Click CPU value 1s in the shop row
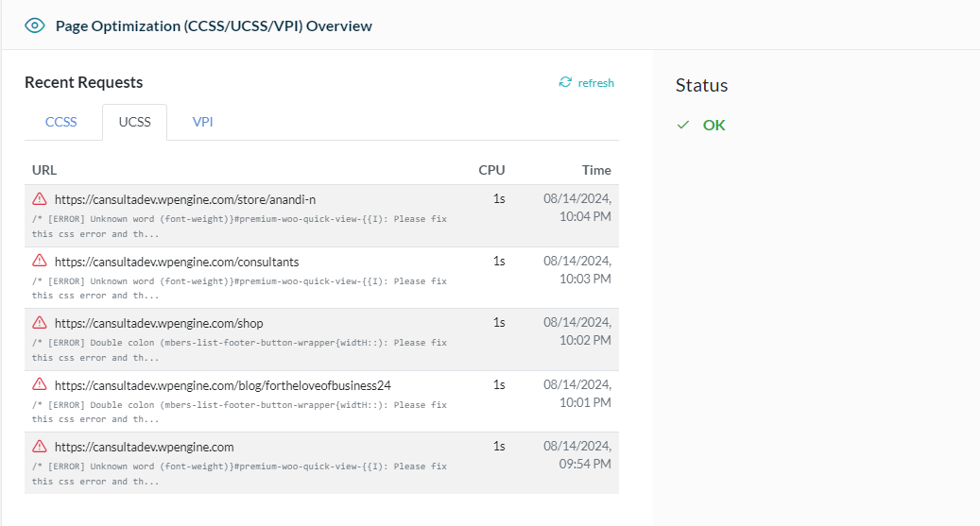 pyautogui.click(x=499, y=322)
